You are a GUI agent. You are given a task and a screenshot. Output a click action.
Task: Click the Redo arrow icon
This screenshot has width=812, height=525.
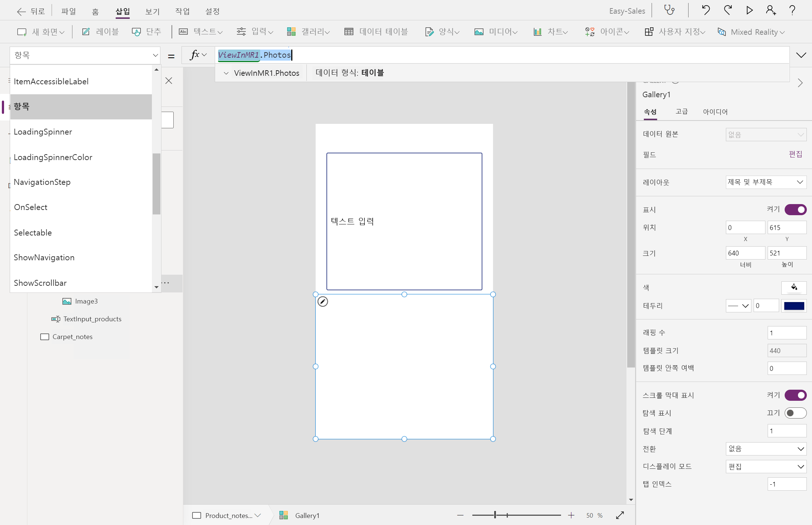[728, 10]
